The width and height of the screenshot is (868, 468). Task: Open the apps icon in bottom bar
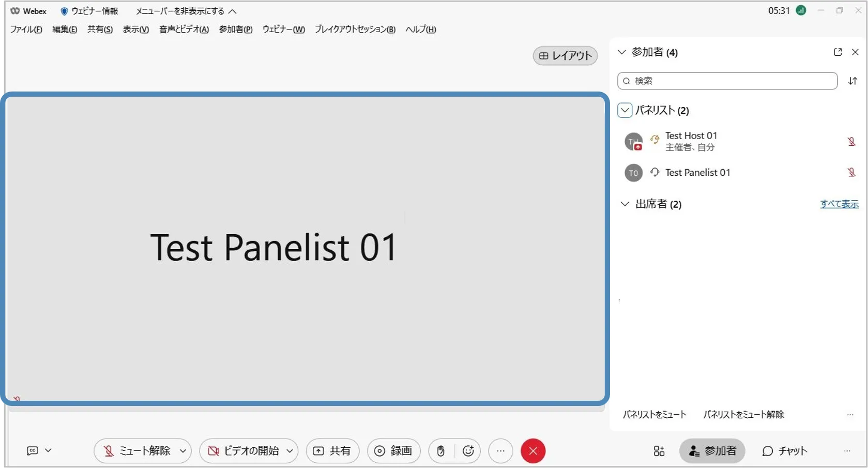tap(659, 451)
